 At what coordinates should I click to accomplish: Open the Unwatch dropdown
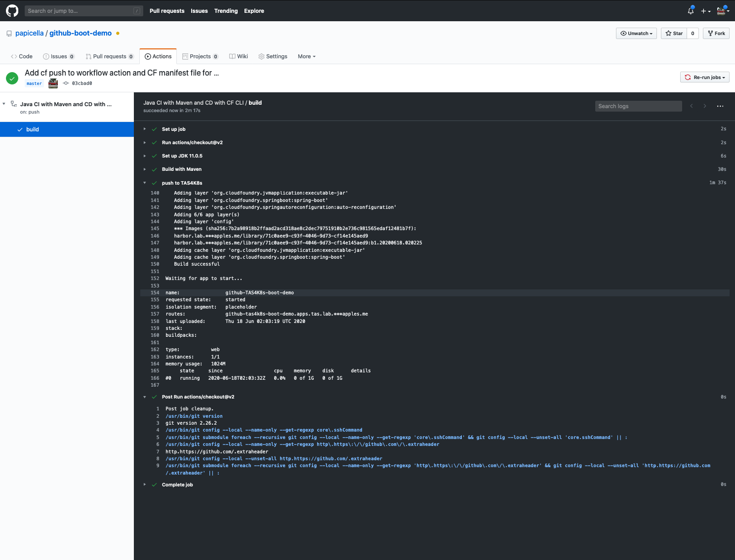point(636,33)
